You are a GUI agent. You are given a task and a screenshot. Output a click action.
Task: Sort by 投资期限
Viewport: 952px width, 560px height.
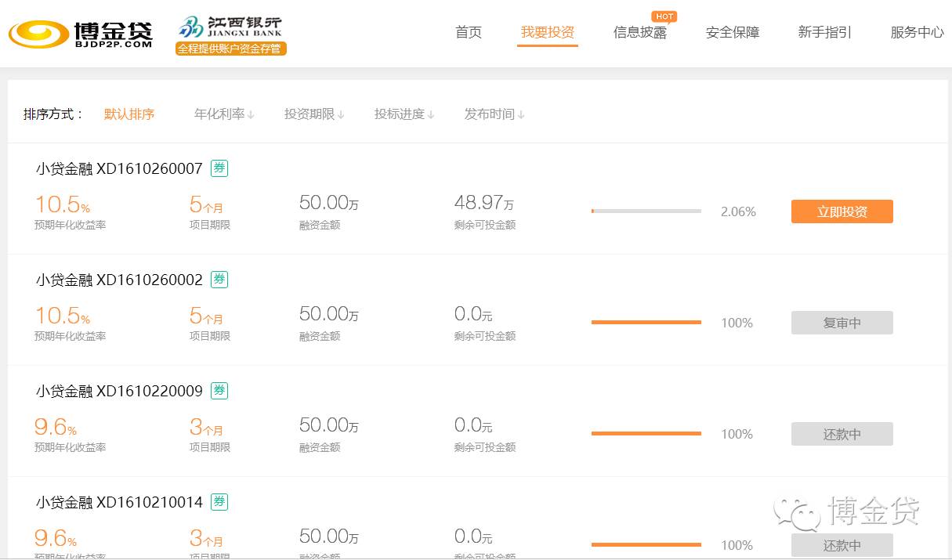(x=314, y=114)
